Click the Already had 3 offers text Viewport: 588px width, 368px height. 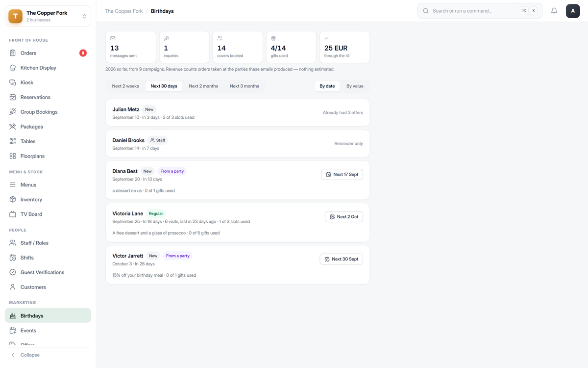click(x=343, y=113)
